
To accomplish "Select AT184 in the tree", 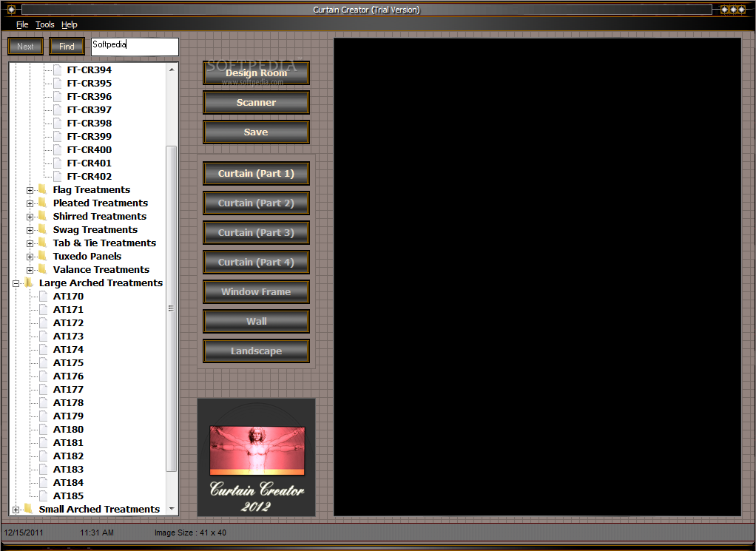I will (68, 482).
